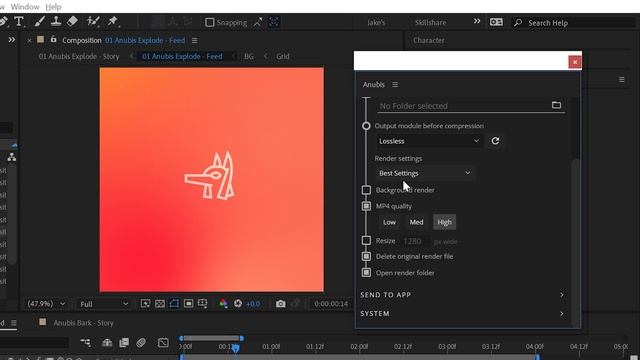Close the Composition panel tab
The image size is (640, 360).
click(29, 40)
